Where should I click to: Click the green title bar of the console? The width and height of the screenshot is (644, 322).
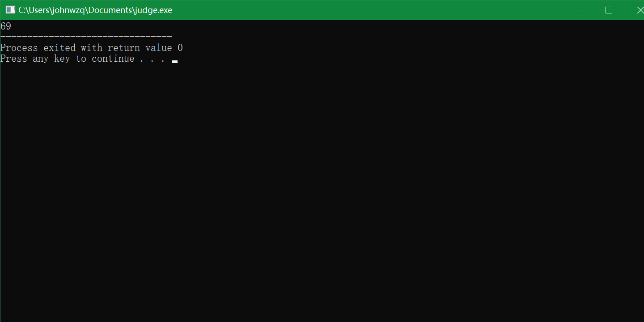click(x=313, y=9)
